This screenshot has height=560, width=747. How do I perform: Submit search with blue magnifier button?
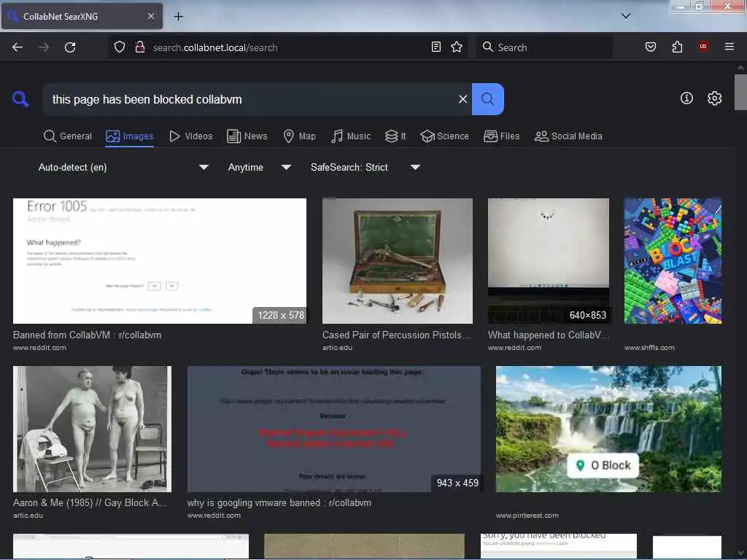(x=488, y=99)
